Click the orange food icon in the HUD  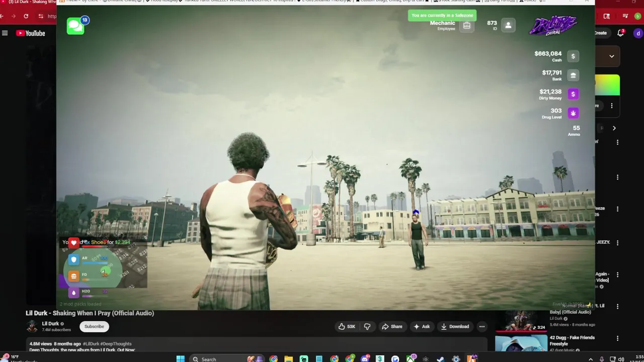74,276
